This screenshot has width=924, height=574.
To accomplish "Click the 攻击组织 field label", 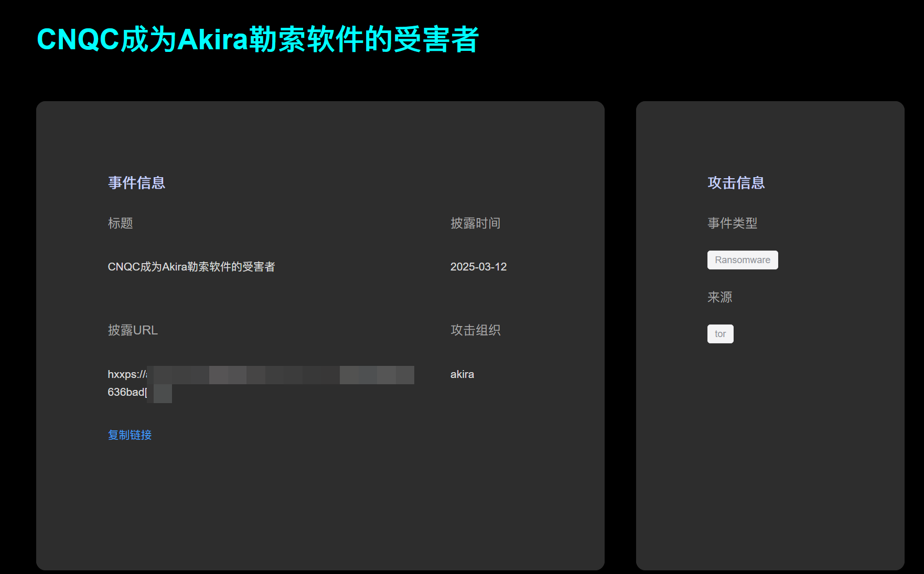I will [x=475, y=330].
